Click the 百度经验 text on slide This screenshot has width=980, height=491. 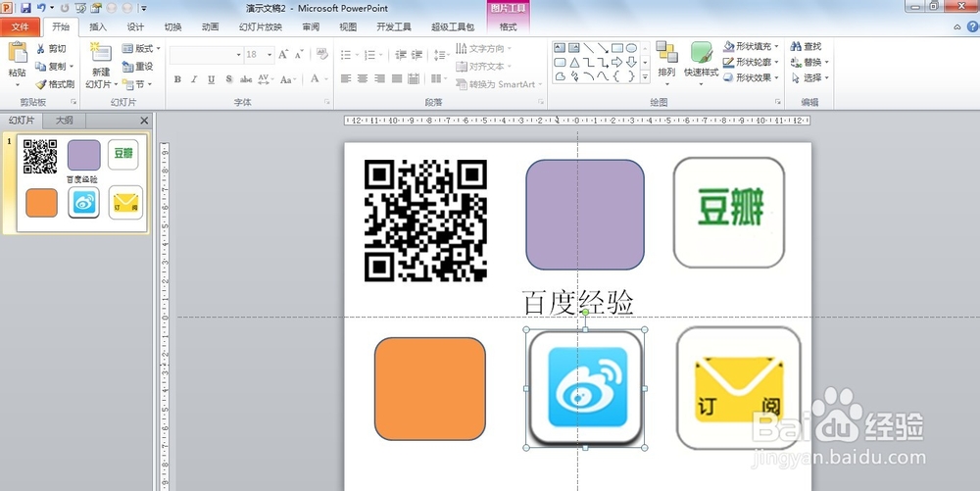(578, 302)
